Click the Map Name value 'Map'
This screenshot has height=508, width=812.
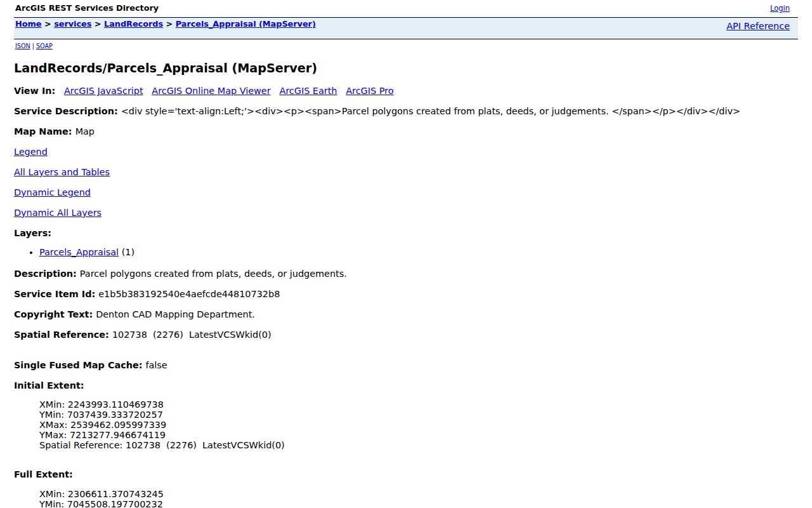(x=84, y=131)
